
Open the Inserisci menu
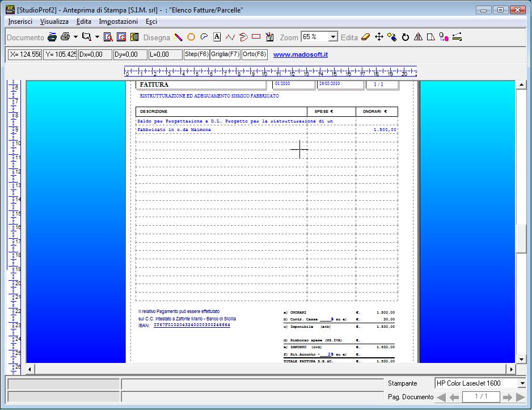(20, 22)
